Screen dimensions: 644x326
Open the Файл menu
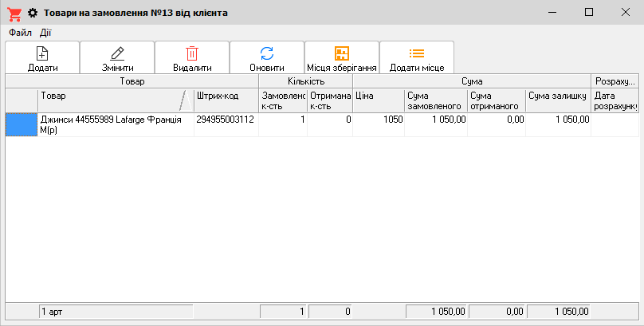click(20, 33)
